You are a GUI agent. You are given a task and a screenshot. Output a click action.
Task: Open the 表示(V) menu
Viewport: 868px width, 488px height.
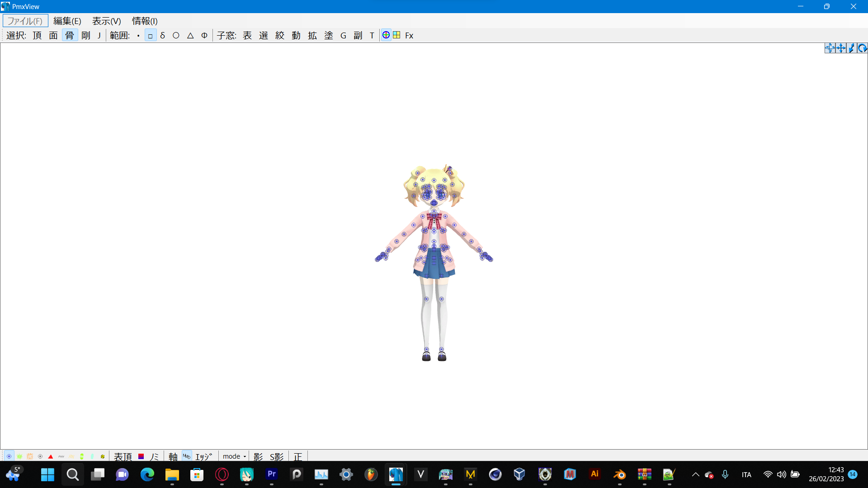coord(106,21)
